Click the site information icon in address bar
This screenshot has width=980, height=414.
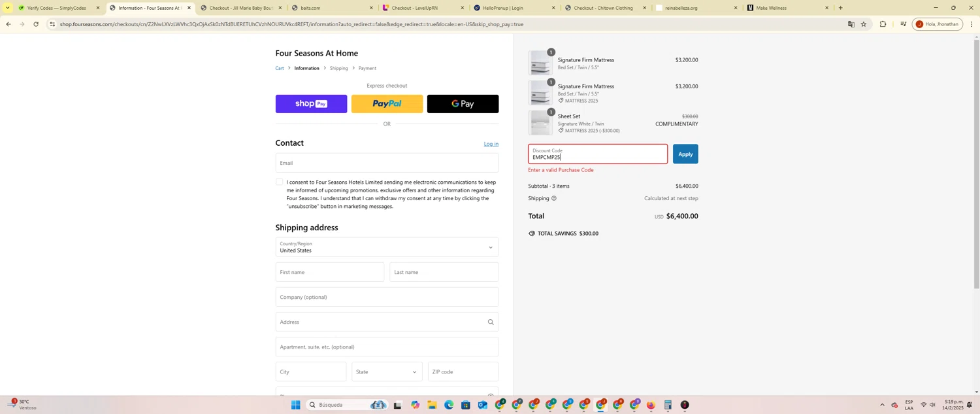(x=52, y=24)
